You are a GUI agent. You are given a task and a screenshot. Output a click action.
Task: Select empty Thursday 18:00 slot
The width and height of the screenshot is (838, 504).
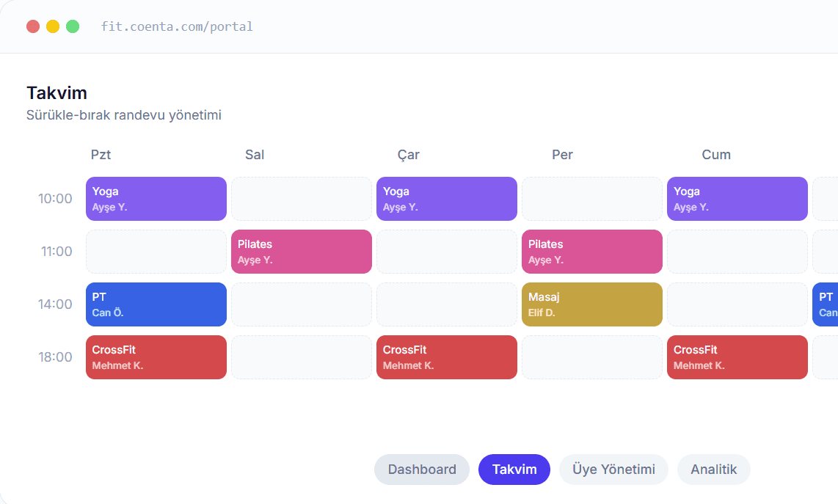tap(592, 357)
